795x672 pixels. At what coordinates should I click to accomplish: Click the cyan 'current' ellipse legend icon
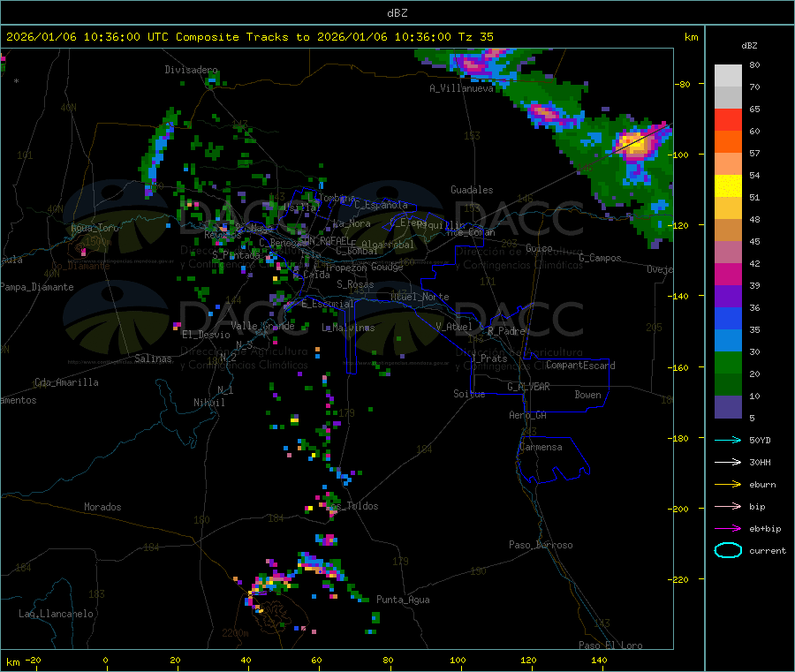(x=728, y=550)
